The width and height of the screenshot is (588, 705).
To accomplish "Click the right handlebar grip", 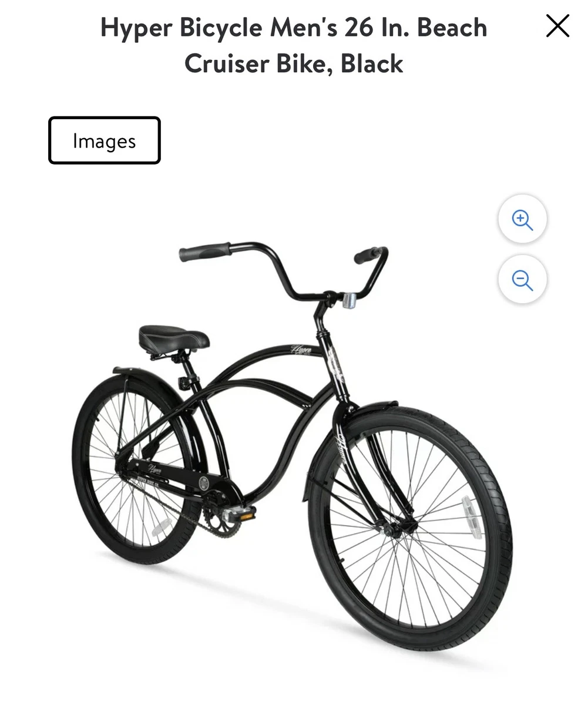I will pos(369,255).
